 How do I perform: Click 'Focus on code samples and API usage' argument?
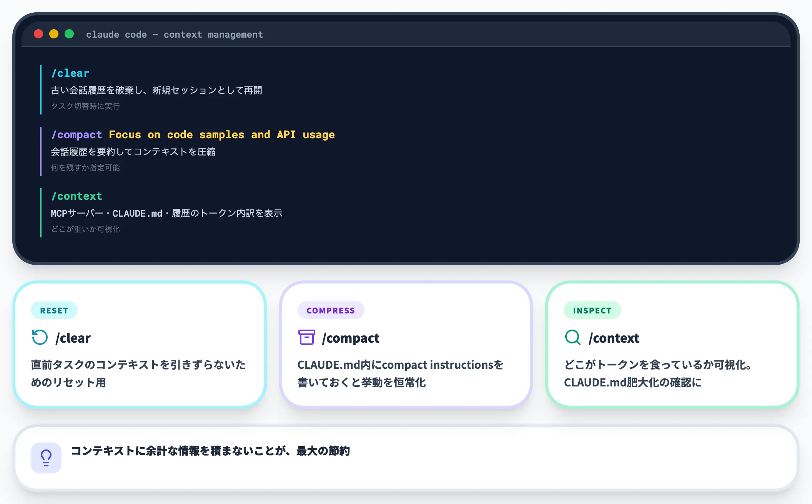222,135
